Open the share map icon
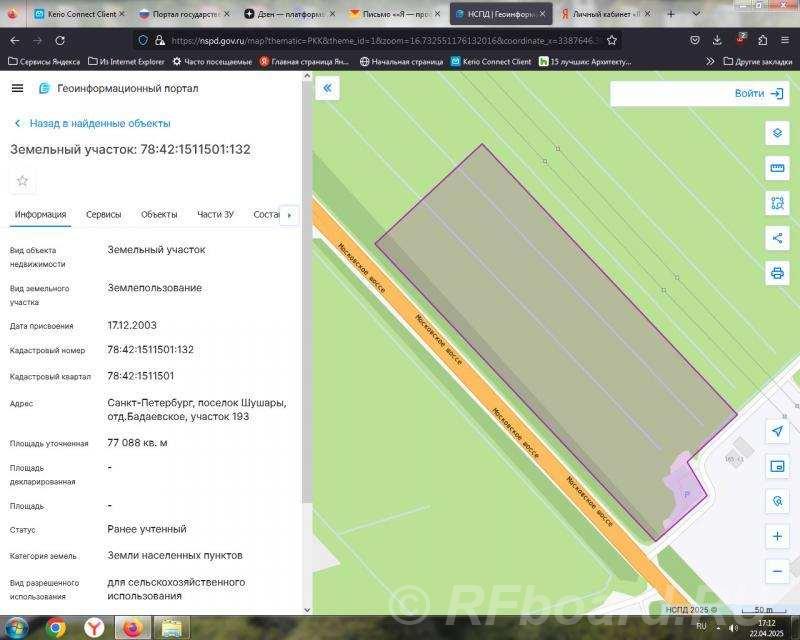 point(777,238)
